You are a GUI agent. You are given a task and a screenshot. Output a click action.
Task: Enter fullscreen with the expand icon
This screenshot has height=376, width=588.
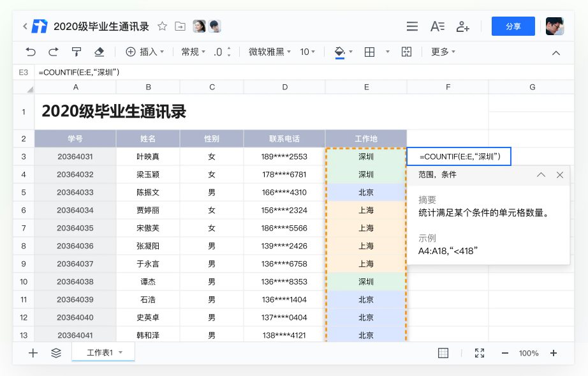479,353
